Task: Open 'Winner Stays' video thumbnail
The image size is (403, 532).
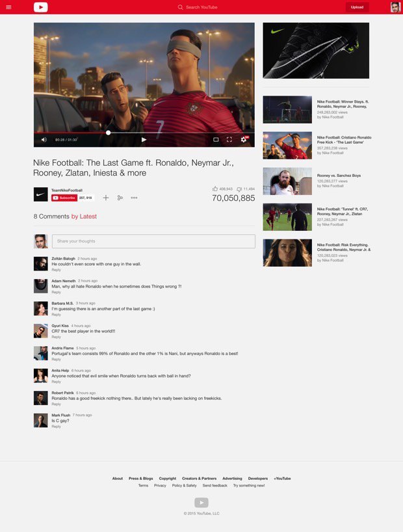Action: click(287, 110)
